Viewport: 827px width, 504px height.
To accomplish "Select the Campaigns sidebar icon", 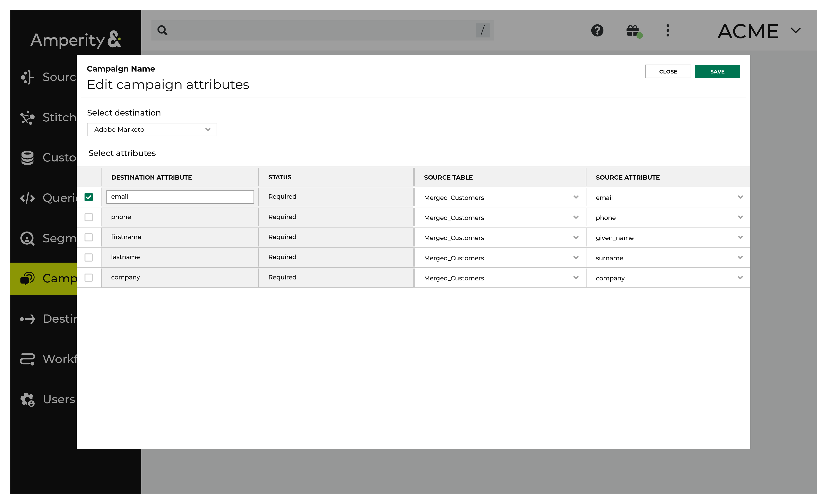I will pyautogui.click(x=27, y=278).
